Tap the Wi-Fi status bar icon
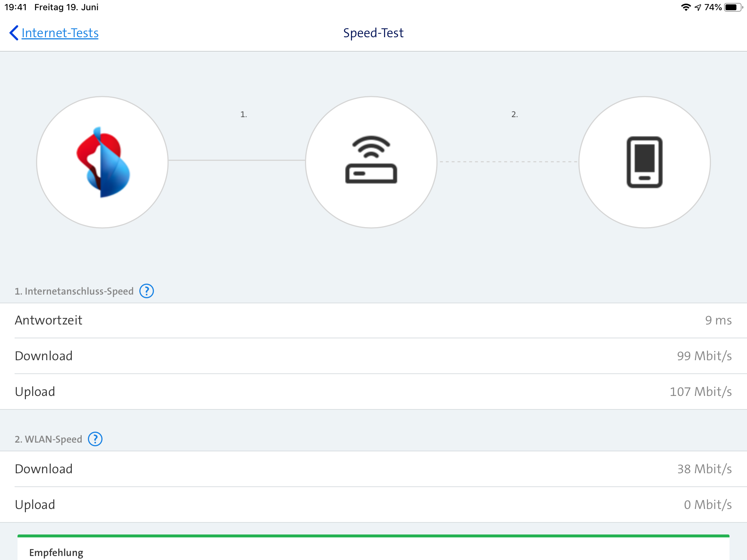 (x=686, y=7)
